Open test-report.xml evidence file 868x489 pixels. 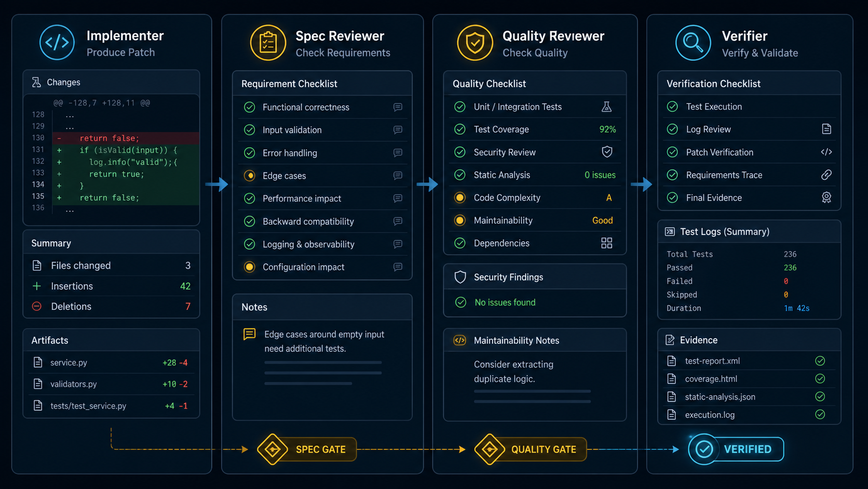click(x=749, y=361)
